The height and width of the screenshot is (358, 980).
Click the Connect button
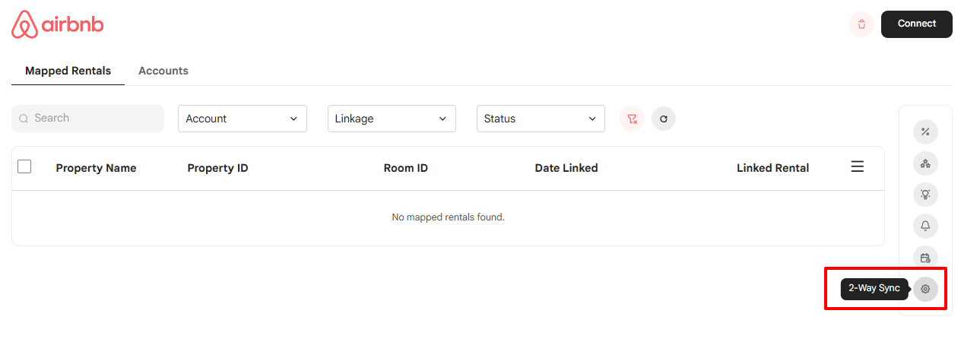coord(917,24)
